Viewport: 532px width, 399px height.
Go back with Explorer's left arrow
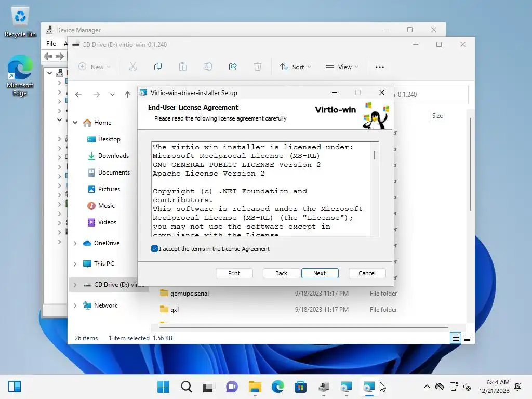click(78, 95)
